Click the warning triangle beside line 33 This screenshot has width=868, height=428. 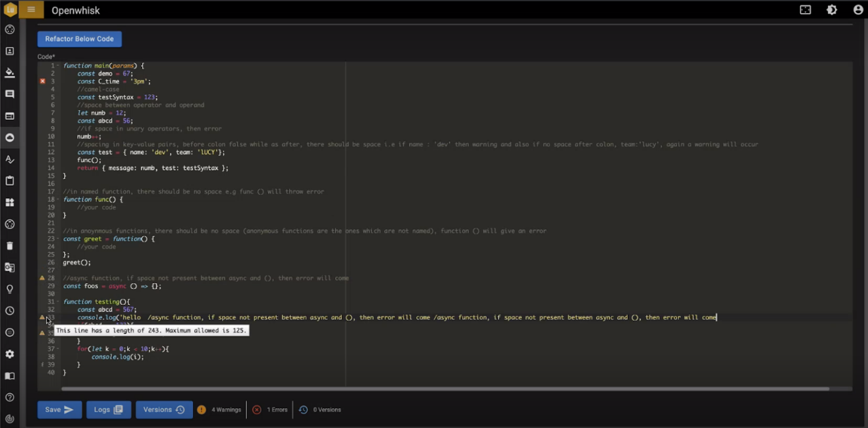43,317
